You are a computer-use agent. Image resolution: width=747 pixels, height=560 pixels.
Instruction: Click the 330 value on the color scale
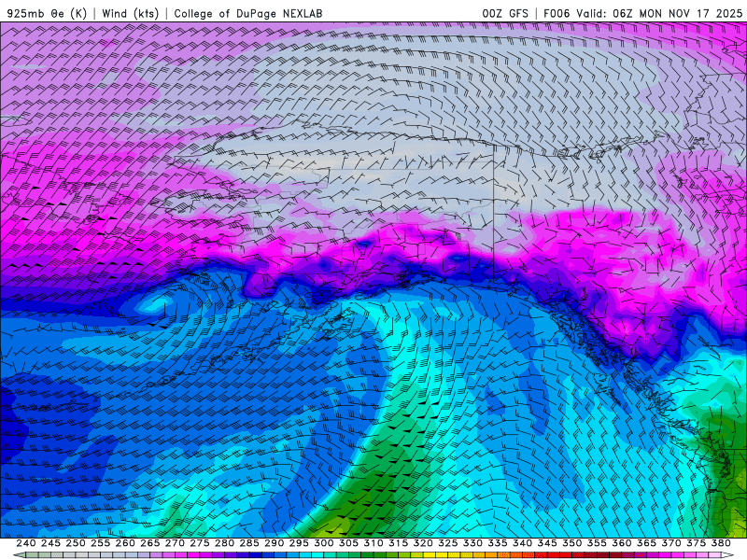(472, 543)
